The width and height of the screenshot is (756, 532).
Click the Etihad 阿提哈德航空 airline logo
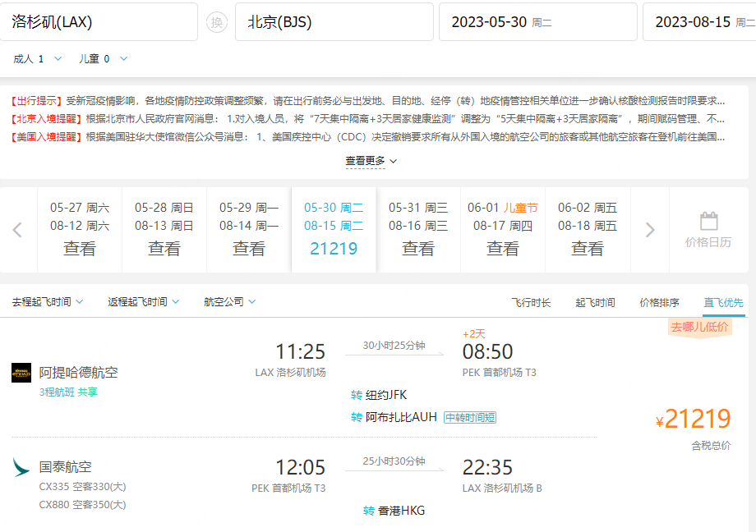click(21, 373)
